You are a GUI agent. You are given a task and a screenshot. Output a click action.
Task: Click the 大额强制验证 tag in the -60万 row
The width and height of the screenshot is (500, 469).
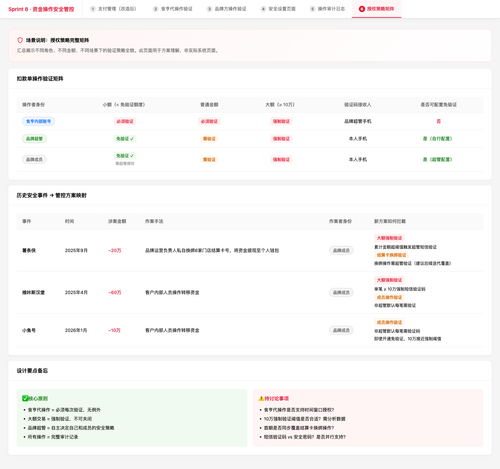[x=389, y=280]
